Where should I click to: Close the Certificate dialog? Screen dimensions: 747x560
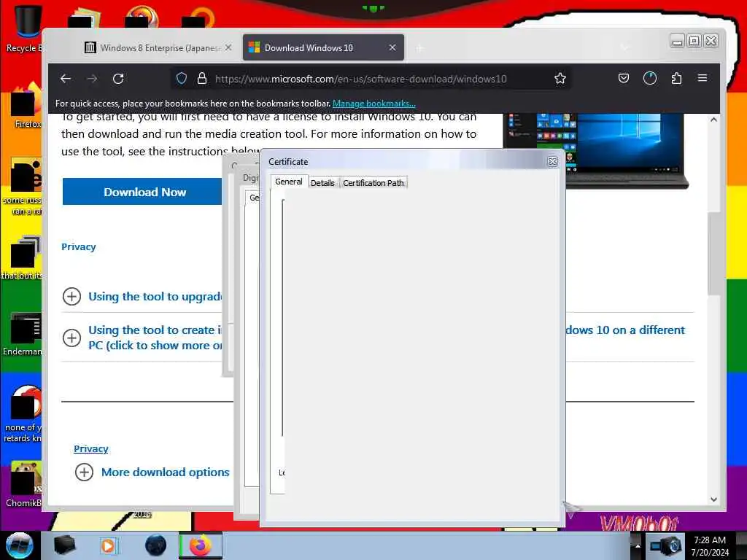click(553, 162)
